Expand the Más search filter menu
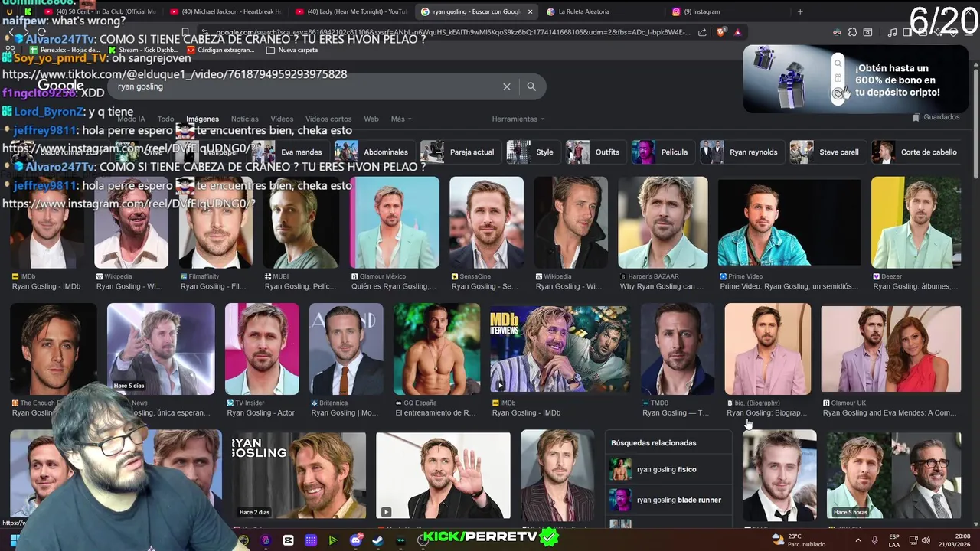The image size is (980, 551). (400, 119)
